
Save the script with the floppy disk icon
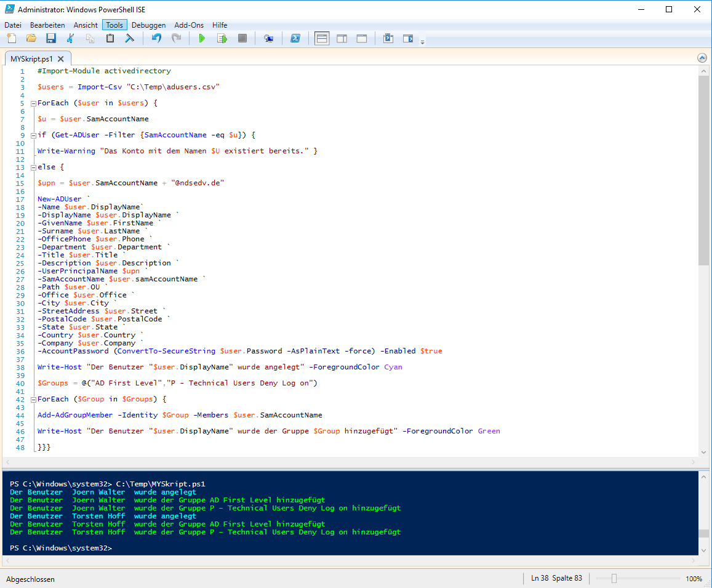coord(51,39)
